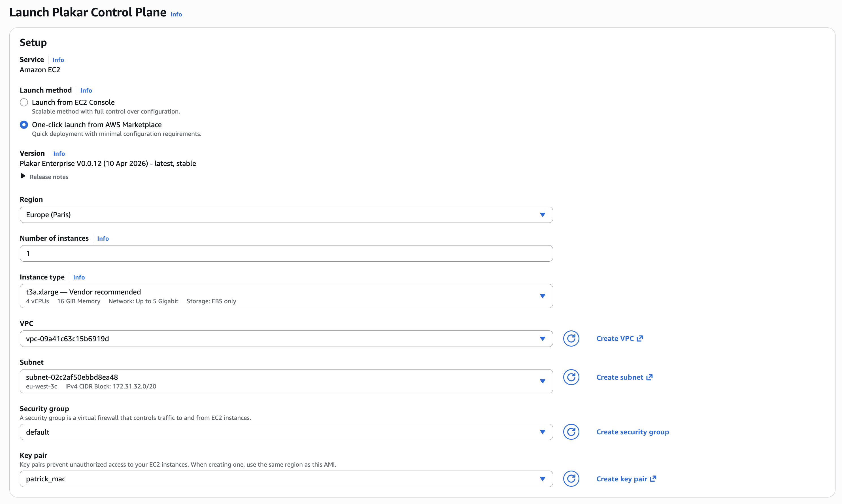This screenshot has width=842, height=504.
Task: Click the 'Amazon EC2' service value
Action: (x=40, y=70)
